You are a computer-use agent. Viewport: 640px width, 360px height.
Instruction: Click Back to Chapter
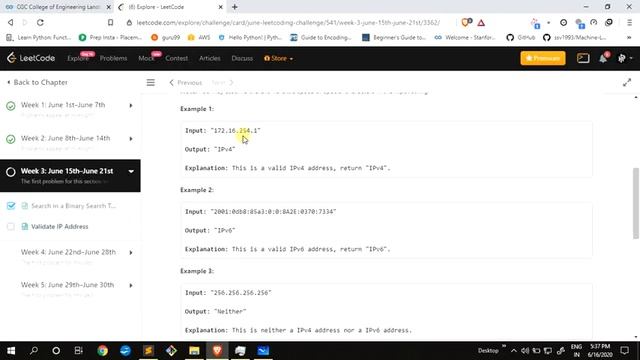37,82
